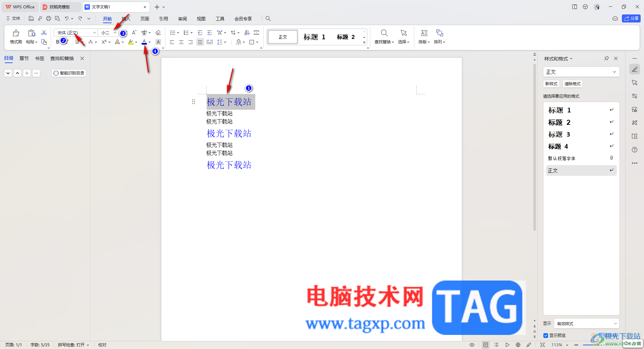Viewport: 644px width, 349px height.
Task: Start reading mode play icon
Action: (x=507, y=345)
